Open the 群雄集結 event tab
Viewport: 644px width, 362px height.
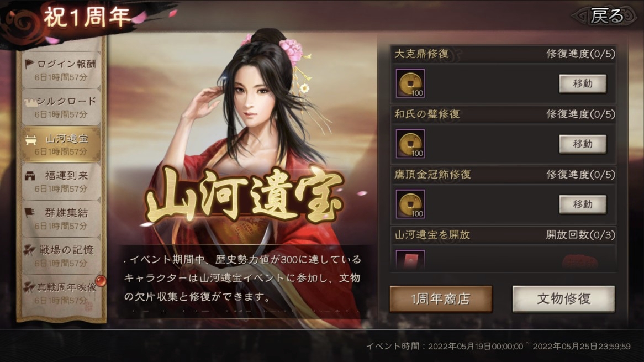pyautogui.click(x=62, y=219)
